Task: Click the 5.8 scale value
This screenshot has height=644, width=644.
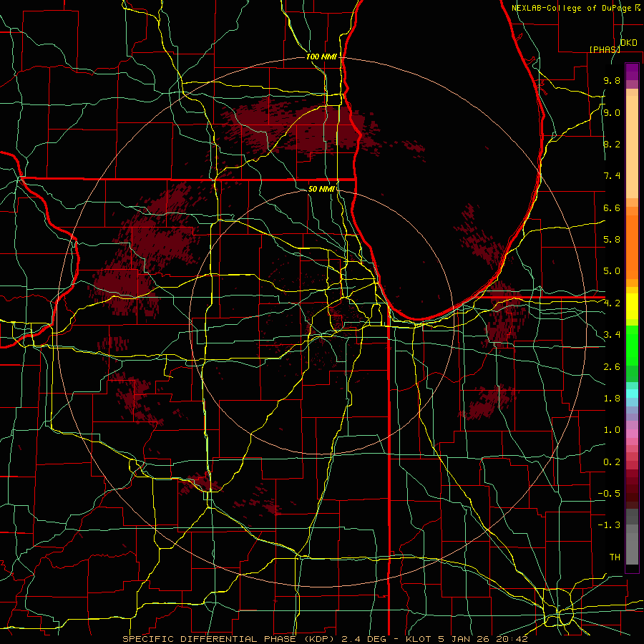Action: (x=612, y=240)
